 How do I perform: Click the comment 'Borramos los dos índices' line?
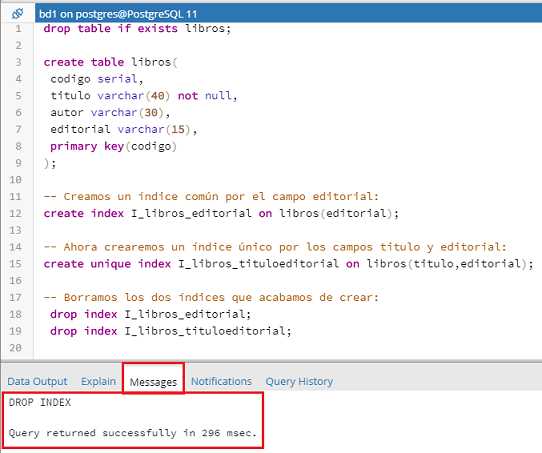(x=211, y=298)
